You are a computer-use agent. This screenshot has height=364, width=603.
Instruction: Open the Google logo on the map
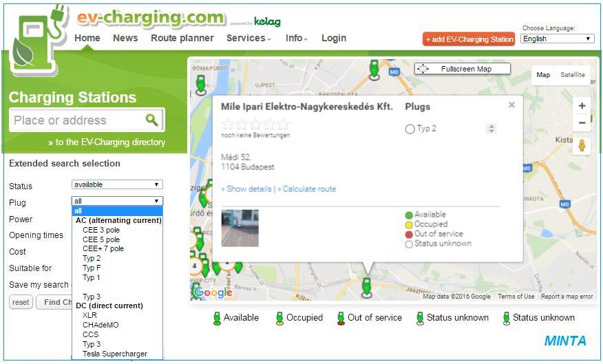point(213,293)
